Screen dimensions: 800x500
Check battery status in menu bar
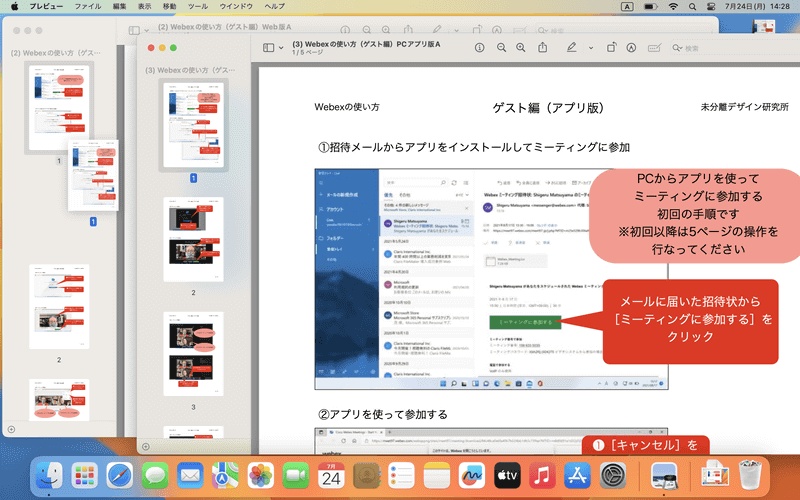click(651, 6)
